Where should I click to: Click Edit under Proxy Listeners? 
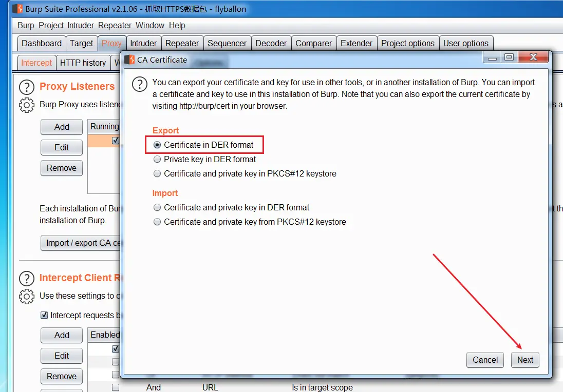click(62, 147)
